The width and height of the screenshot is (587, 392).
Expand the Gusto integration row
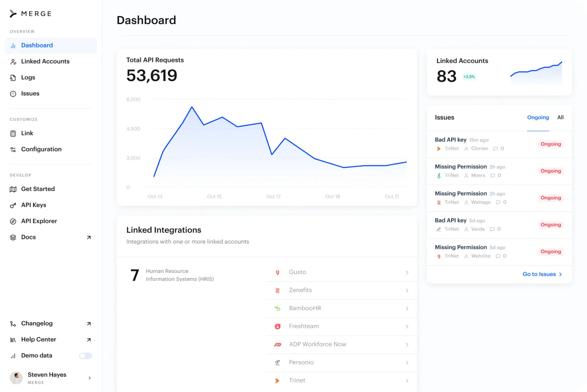(341, 272)
